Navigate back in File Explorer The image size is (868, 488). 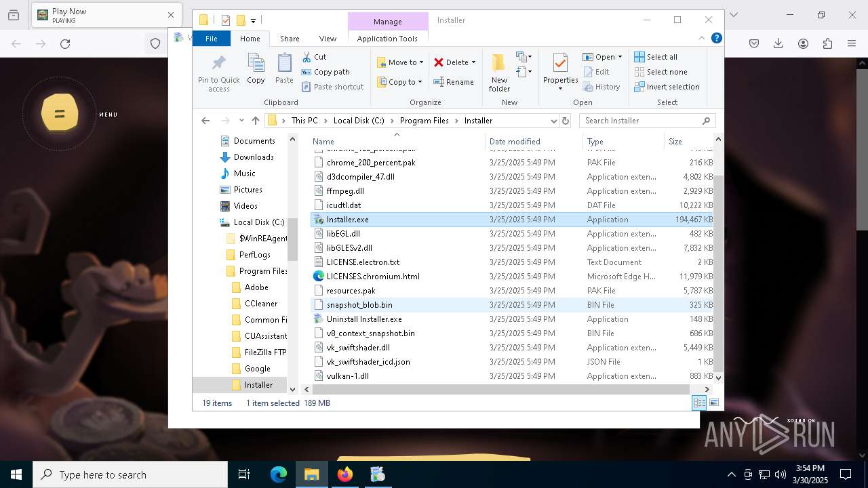tap(205, 121)
